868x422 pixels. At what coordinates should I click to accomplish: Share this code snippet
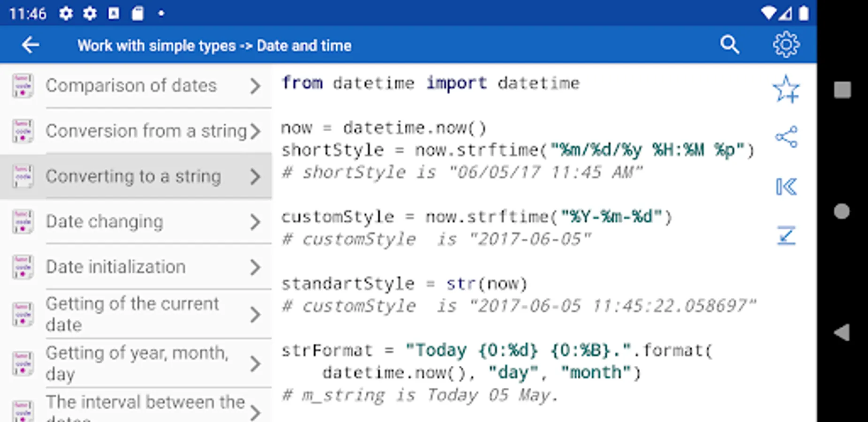pyautogui.click(x=786, y=137)
